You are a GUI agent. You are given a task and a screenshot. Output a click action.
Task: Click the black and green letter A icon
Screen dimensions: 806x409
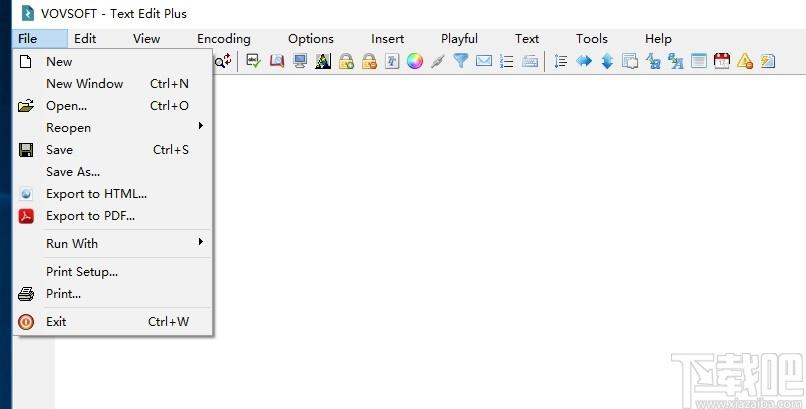pyautogui.click(x=323, y=61)
